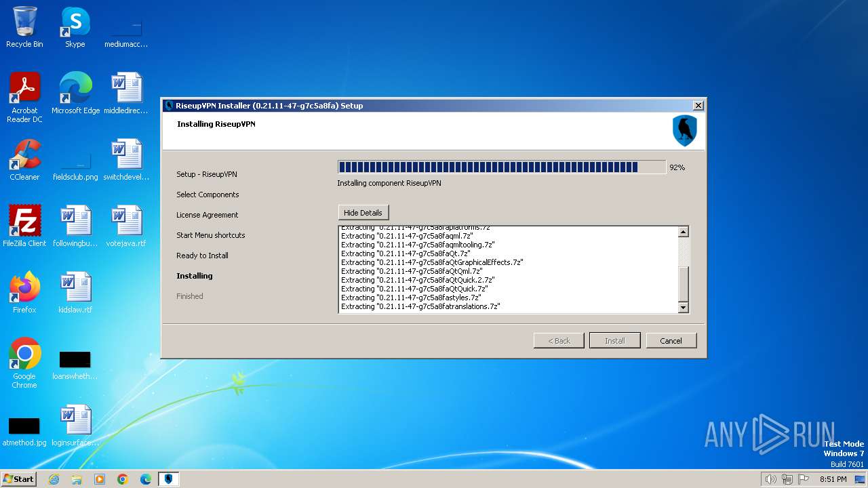The image size is (868, 488).
Task: Open the Recycle Bin desktop icon
Action: 24,27
